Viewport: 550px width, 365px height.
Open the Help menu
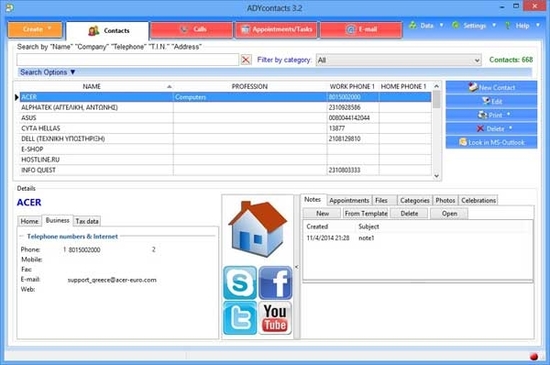522,26
